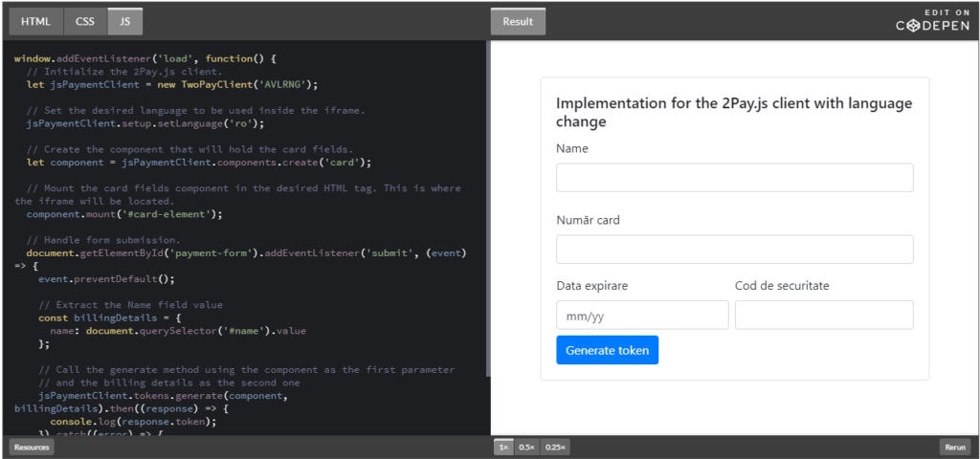The width and height of the screenshot is (980, 459).
Task: Click the window.addEventListener('load' code line
Action: tap(145, 58)
